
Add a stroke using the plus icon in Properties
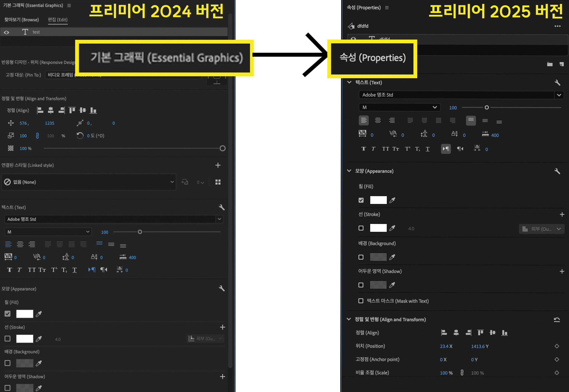562,214
